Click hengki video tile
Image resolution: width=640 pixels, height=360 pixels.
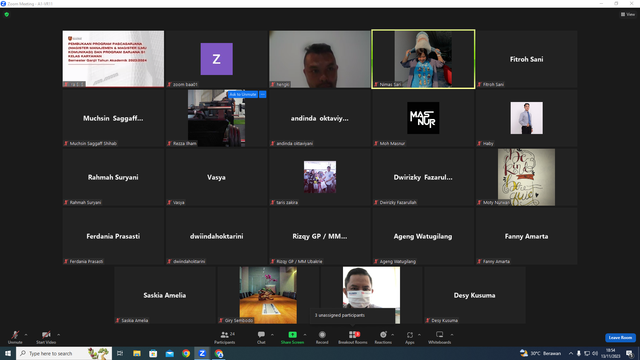coord(320,59)
